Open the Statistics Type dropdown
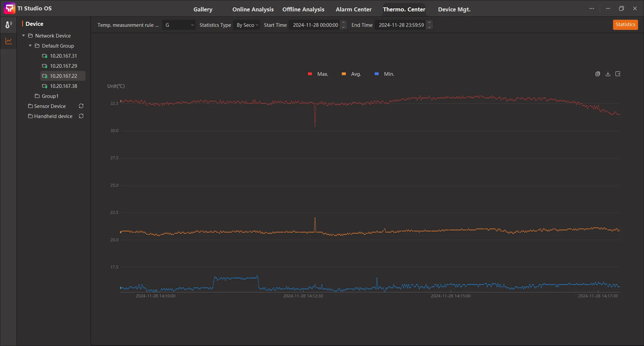Viewport: 644px width, 346px height. point(247,25)
